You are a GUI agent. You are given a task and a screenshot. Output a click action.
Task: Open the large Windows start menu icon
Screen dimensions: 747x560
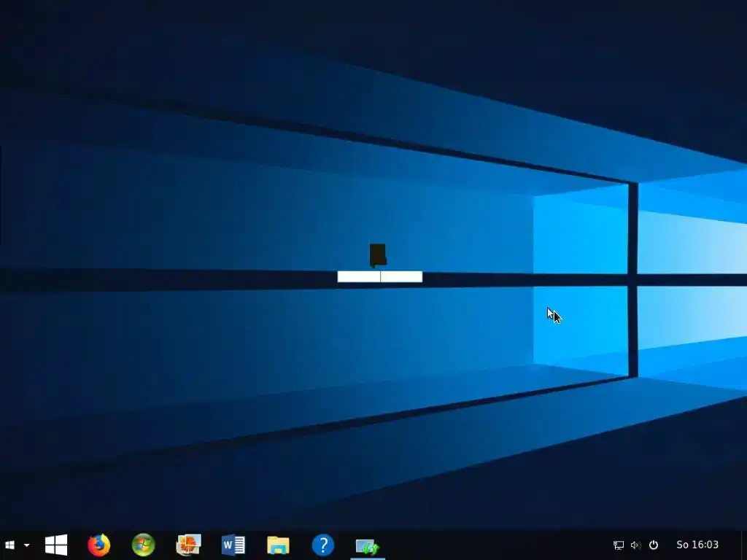(56, 545)
